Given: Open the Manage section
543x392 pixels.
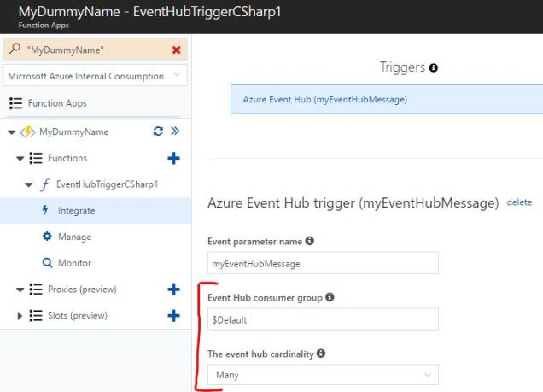Looking at the screenshot, I should pyautogui.click(x=75, y=237).
